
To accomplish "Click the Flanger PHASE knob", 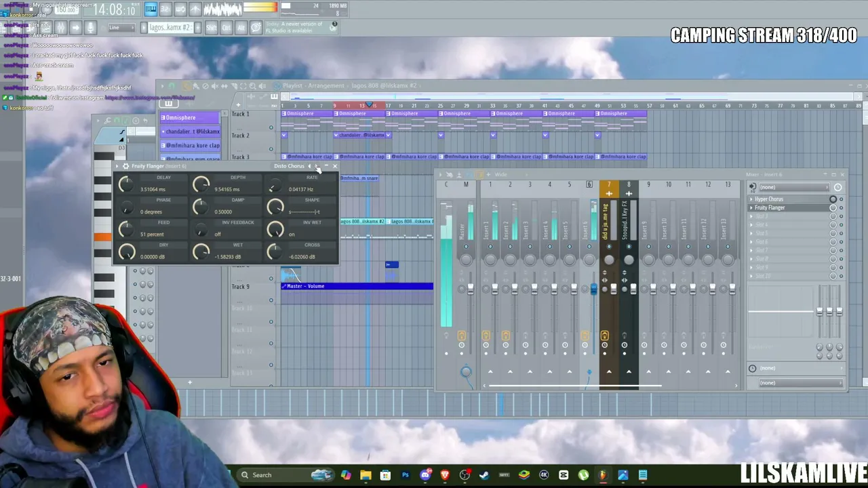I will (126, 208).
